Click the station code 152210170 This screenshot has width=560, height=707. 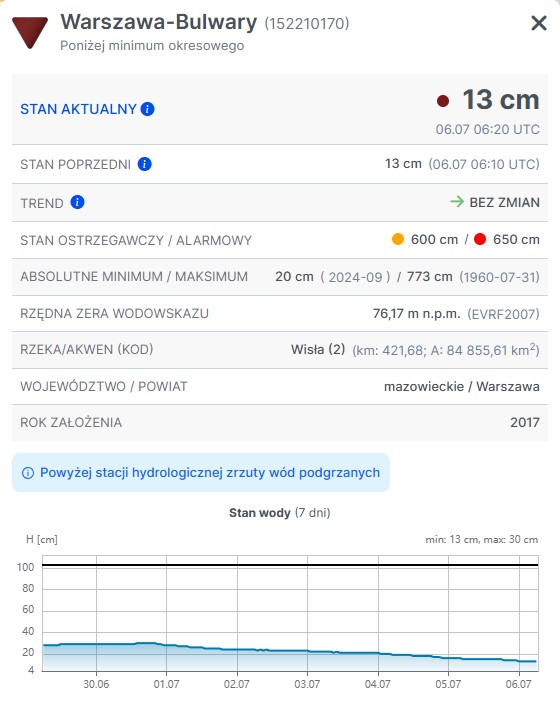point(307,23)
